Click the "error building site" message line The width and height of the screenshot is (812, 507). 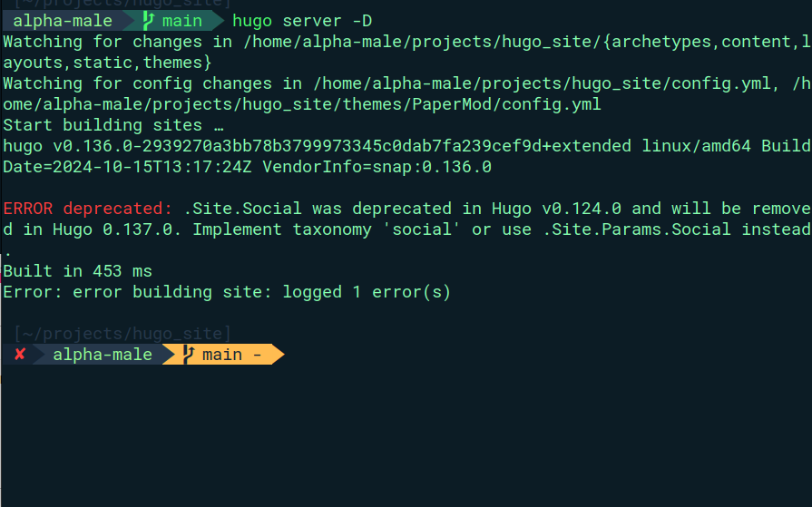[x=227, y=292]
